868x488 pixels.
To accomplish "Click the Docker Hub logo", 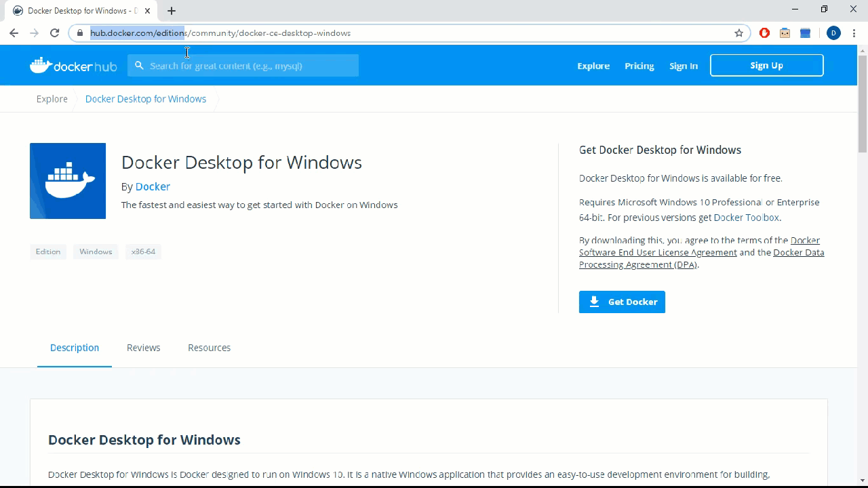I will click(73, 66).
